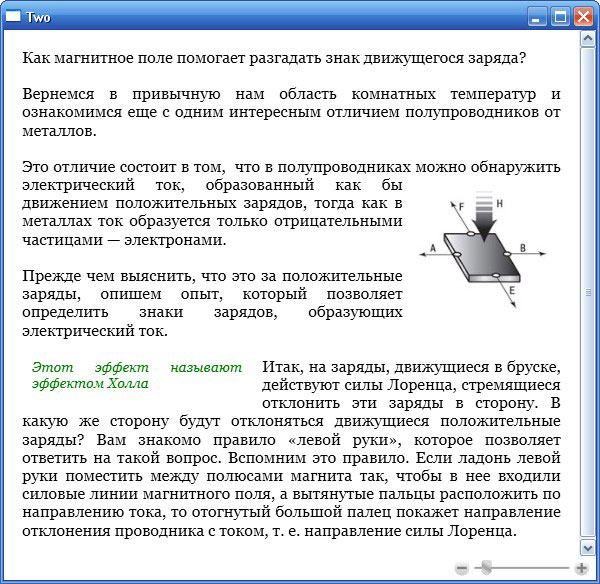This screenshot has width=600, height=584.
Task: Click the vertical scrollbar thumb
Action: (587, 293)
